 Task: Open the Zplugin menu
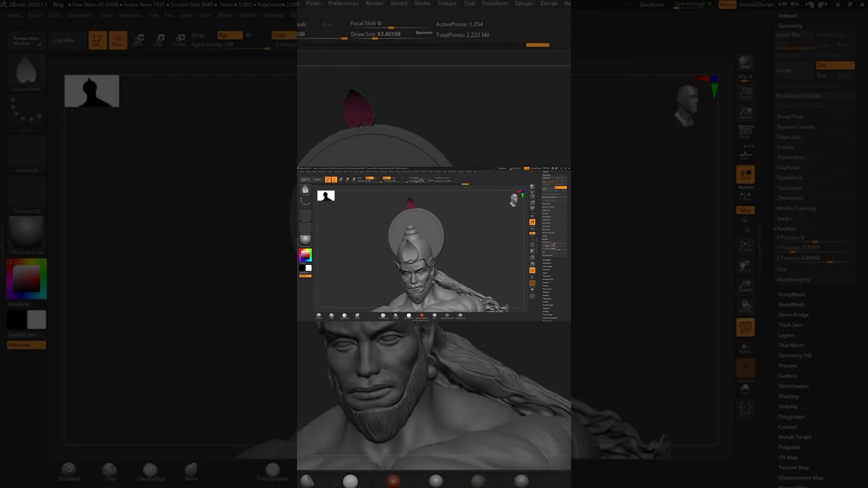point(524,3)
